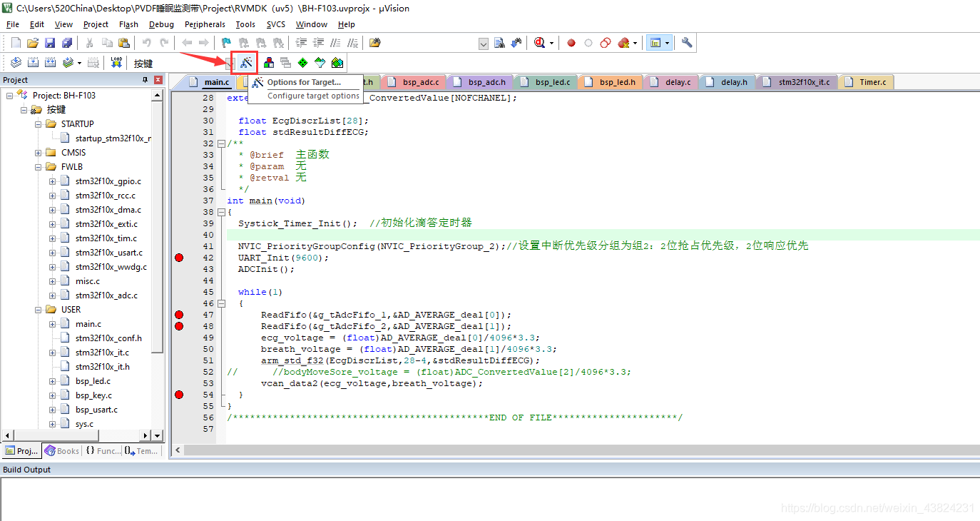Insert a bookmark with the flag icon
The width and height of the screenshot is (980, 521).
[226, 43]
